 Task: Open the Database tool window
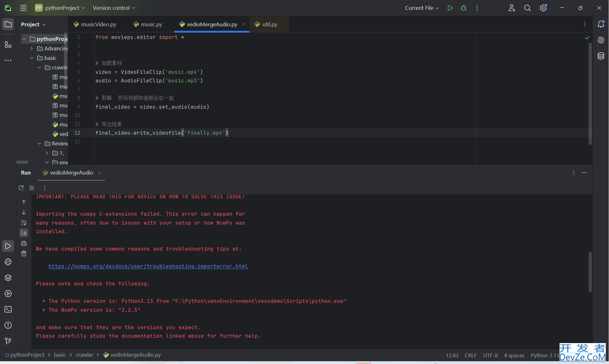pos(601,56)
